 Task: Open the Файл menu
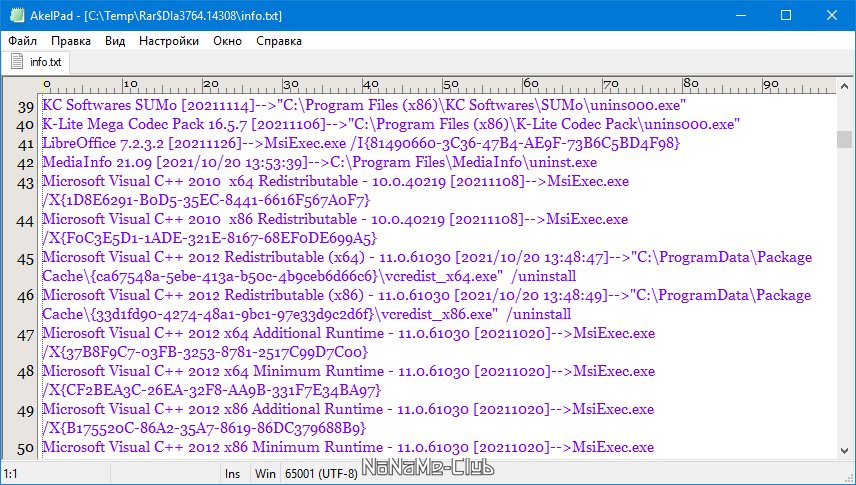point(22,41)
